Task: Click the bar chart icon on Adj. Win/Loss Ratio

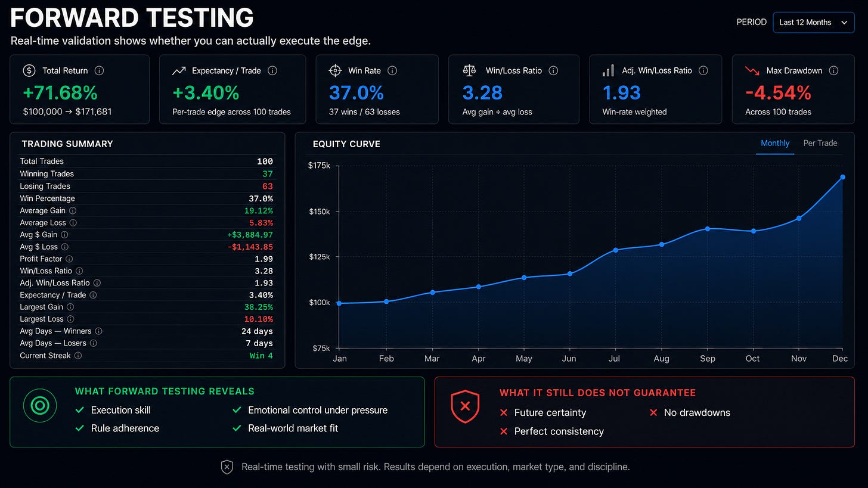Action: [x=608, y=70]
